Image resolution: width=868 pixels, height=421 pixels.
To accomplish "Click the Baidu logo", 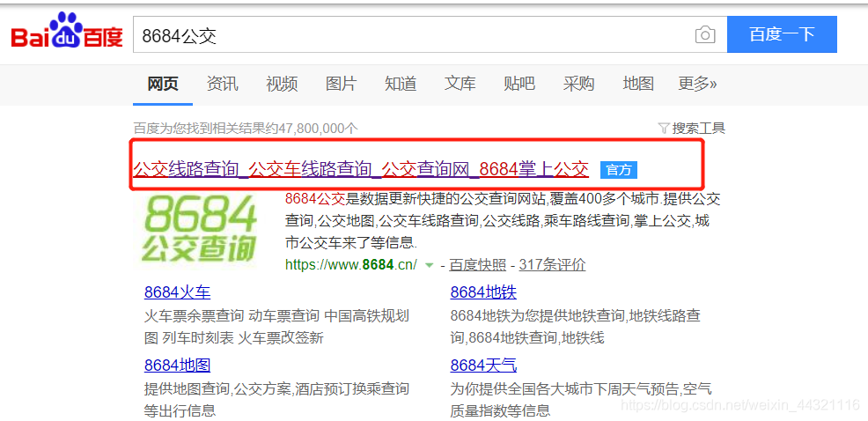I will (67, 31).
